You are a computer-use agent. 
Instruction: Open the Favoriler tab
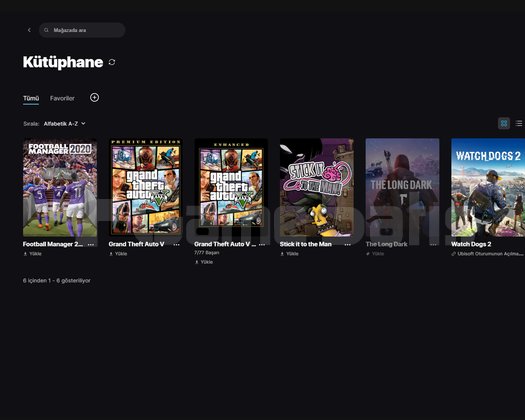pos(62,98)
